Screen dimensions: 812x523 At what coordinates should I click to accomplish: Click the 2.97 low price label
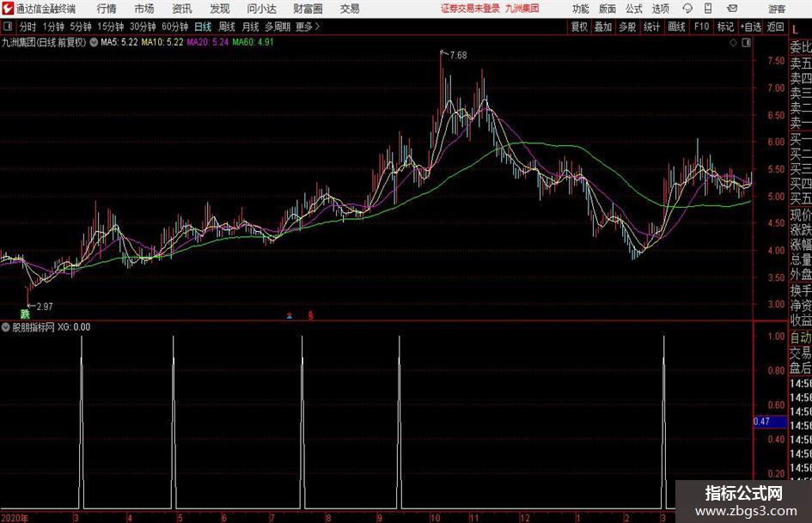(x=45, y=307)
